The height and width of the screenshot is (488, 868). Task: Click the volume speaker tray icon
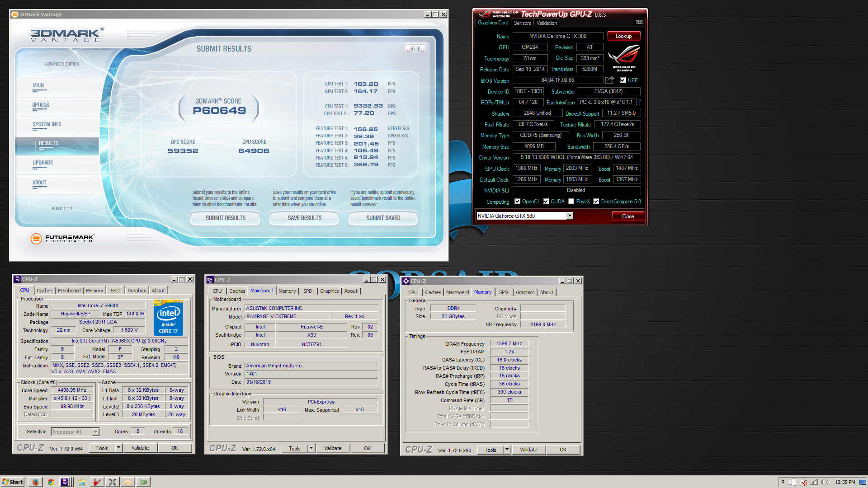click(x=825, y=482)
